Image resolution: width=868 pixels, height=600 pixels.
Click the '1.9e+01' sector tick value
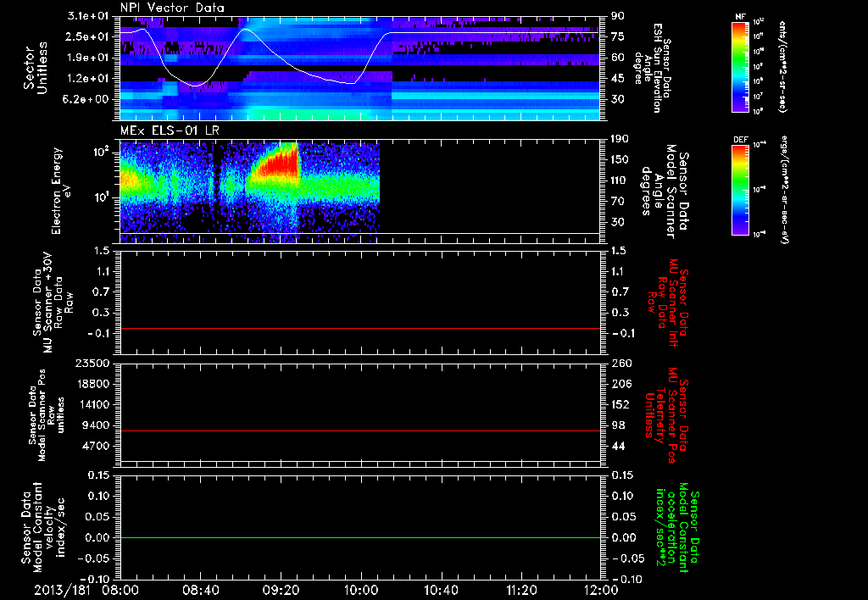click(87, 58)
